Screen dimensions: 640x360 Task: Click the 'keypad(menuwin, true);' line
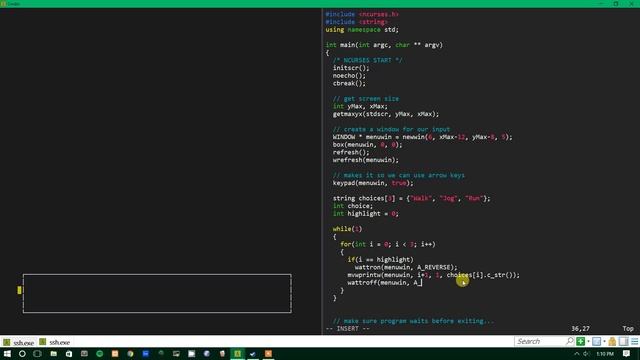[x=373, y=183]
